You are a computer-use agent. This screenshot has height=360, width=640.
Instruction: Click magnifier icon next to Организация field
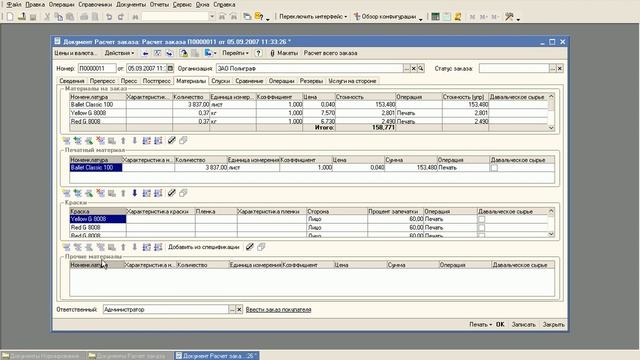click(421, 69)
